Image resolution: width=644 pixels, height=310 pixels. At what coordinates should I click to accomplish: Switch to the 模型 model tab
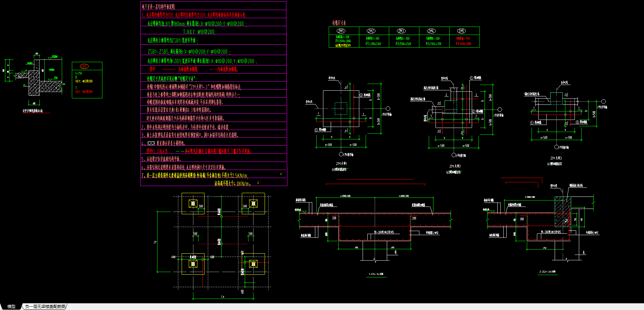pyautogui.click(x=11, y=306)
